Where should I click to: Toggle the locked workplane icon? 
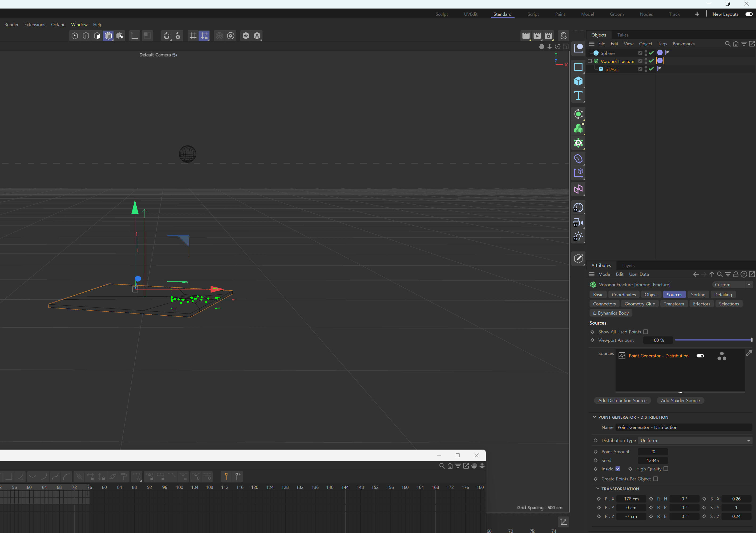point(204,36)
